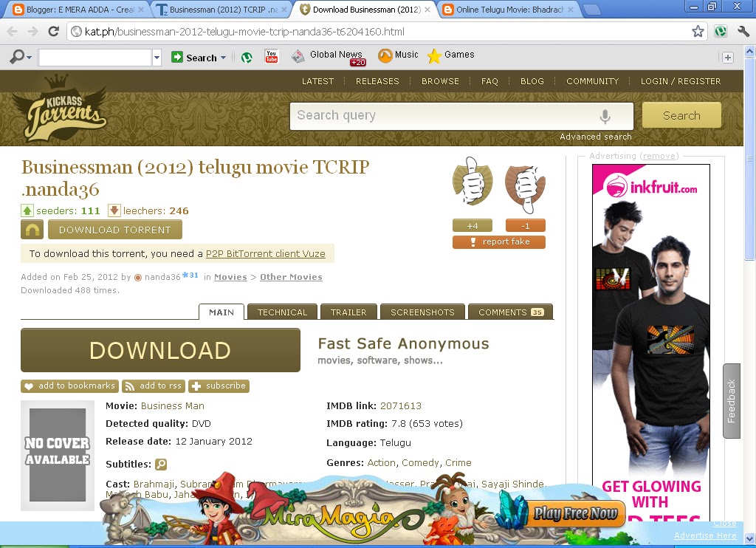
Task: Use the microphone voice search icon
Action: point(605,116)
